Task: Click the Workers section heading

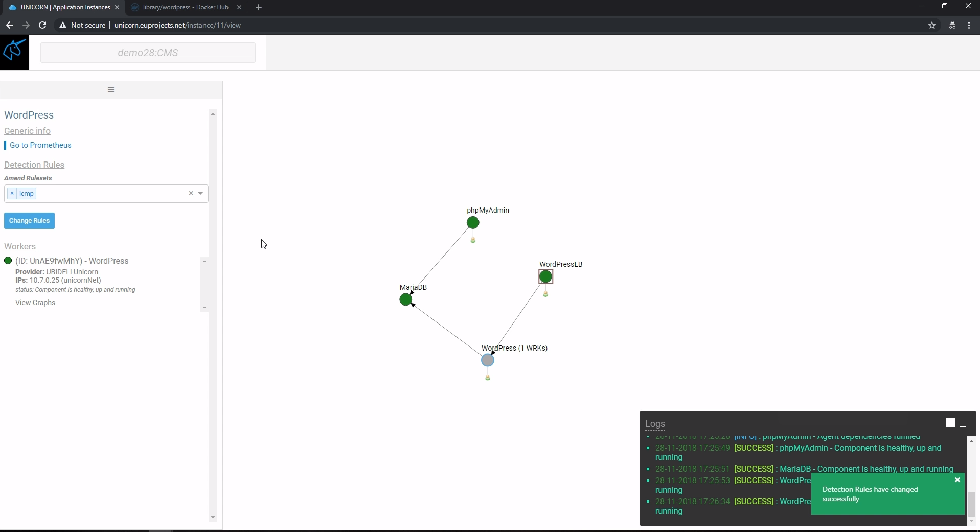Action: tap(20, 246)
